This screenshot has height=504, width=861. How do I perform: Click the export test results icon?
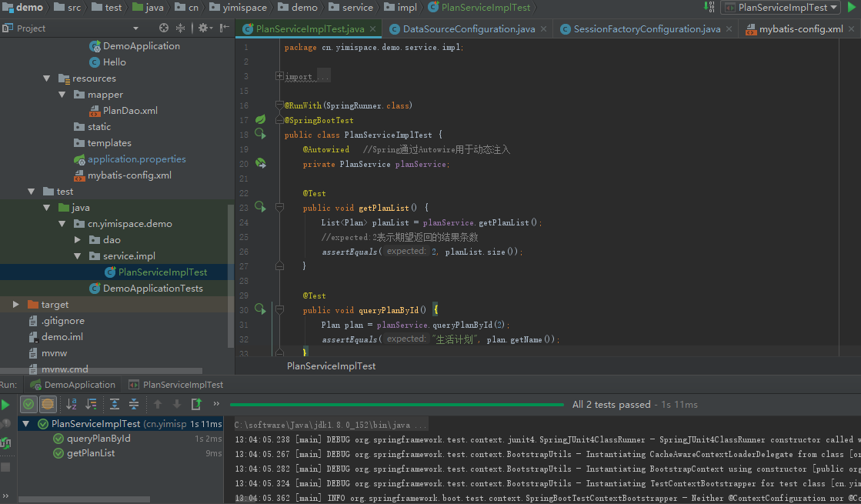click(x=196, y=405)
